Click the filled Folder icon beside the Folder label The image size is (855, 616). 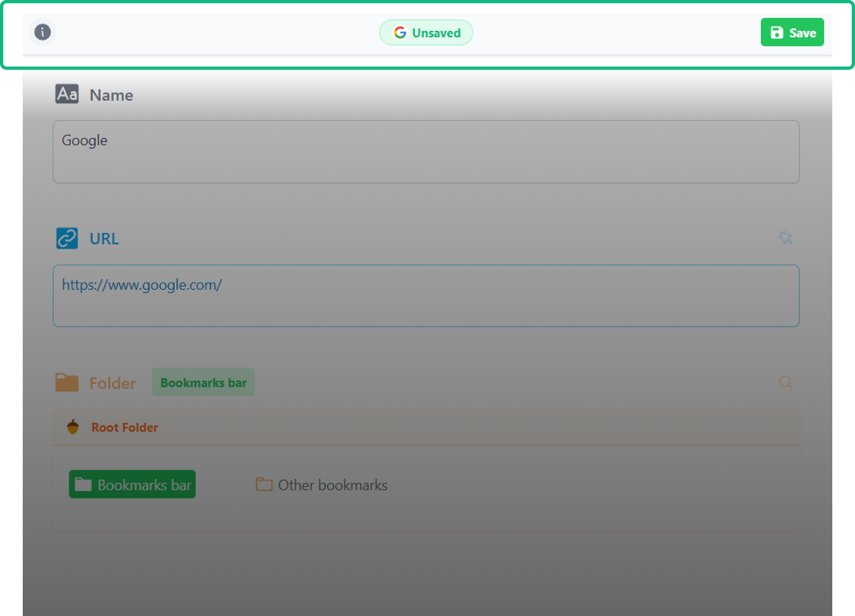tap(67, 382)
